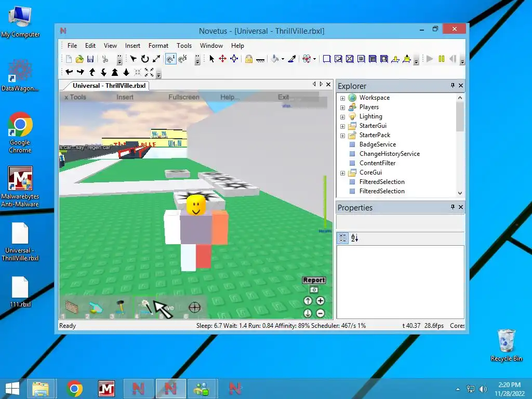Click the solid down-arrow zoom icon
This screenshot has height=399, width=532.
(126, 72)
